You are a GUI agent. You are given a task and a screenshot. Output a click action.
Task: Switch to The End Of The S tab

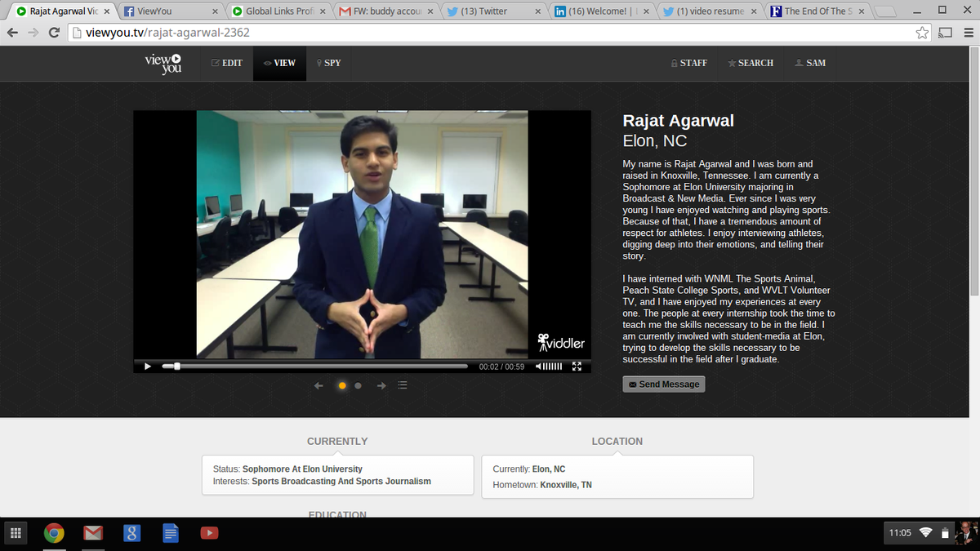tap(817, 11)
